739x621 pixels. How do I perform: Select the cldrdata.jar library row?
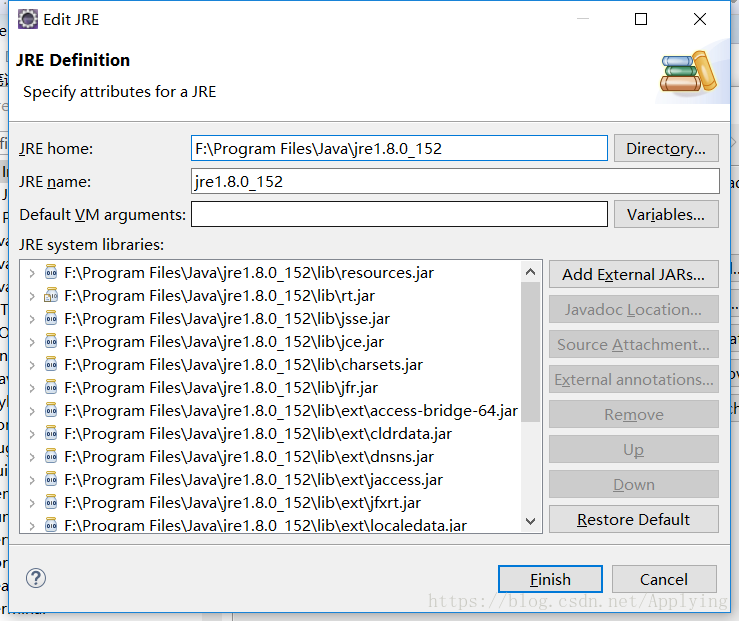click(257, 434)
